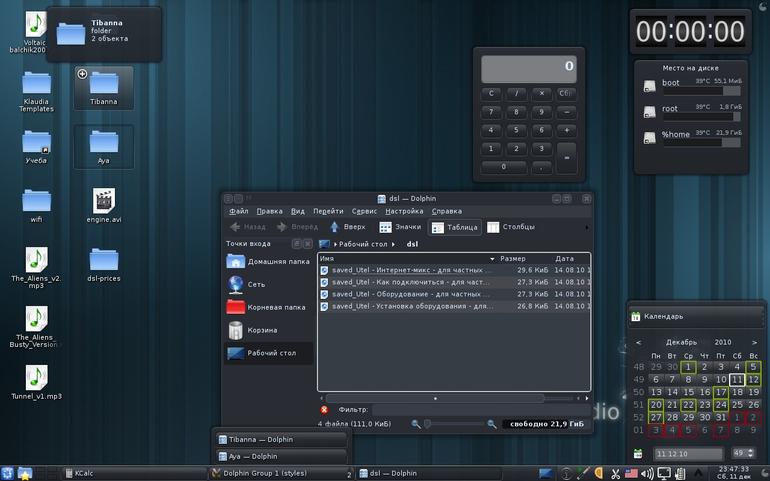
Task: Adjust the week number spinner arrows
Action: pyautogui.click(x=750, y=453)
